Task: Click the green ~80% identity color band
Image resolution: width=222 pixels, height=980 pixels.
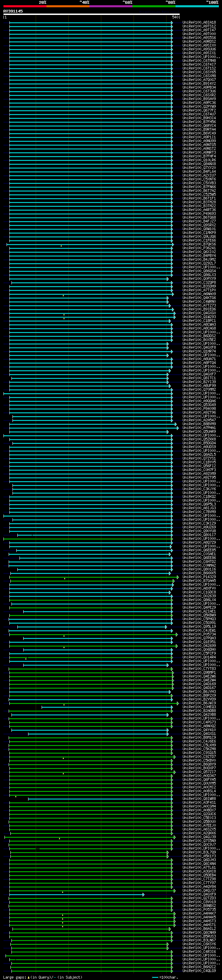Action: (154, 7)
